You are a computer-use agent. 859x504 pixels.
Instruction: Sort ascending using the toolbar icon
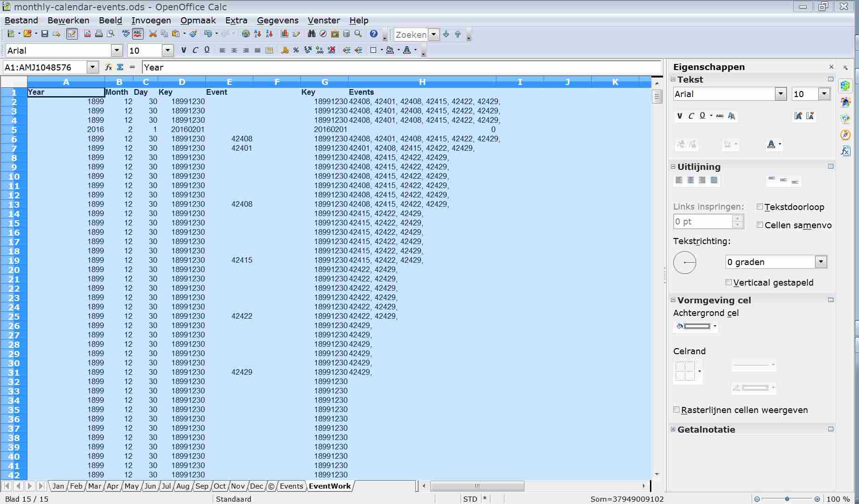point(258,34)
